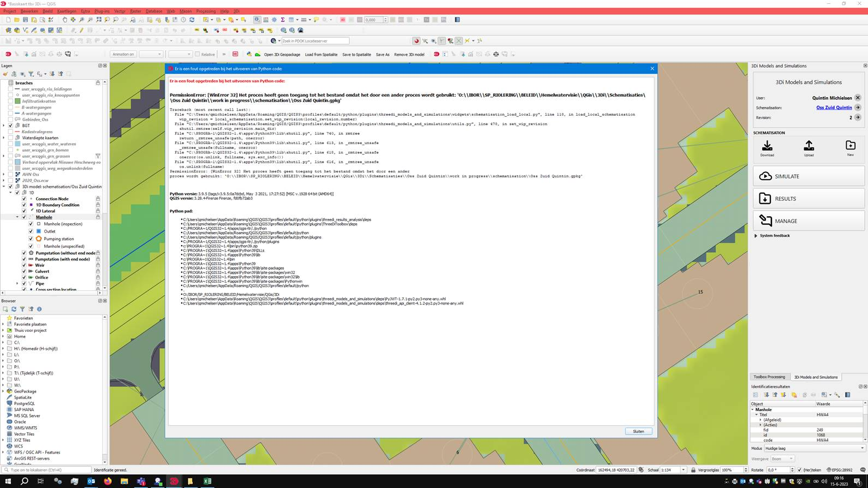Open the Schaal dropdown in status bar
Viewport: 868px width, 488px height.
(683, 470)
